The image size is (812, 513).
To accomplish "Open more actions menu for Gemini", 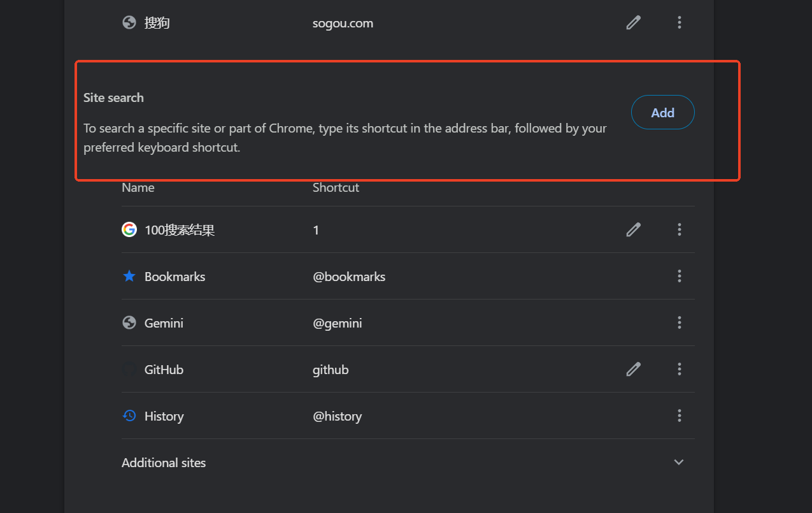I will 680,322.
